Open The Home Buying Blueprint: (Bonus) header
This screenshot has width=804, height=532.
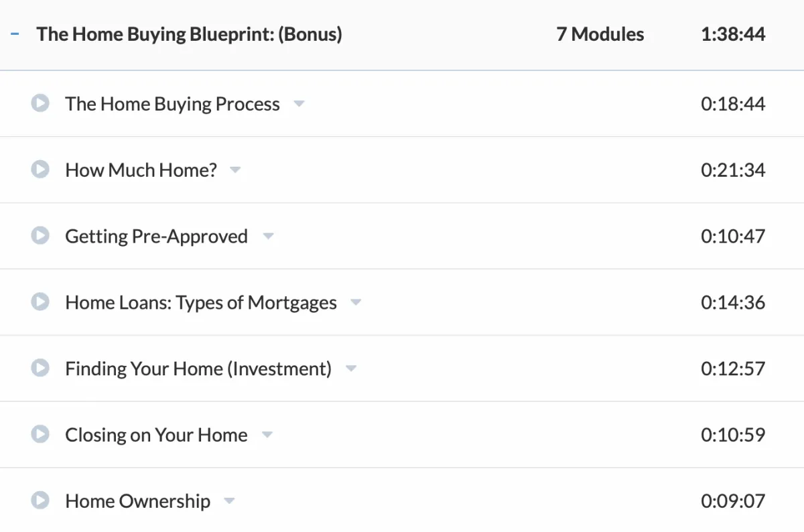[x=190, y=34]
